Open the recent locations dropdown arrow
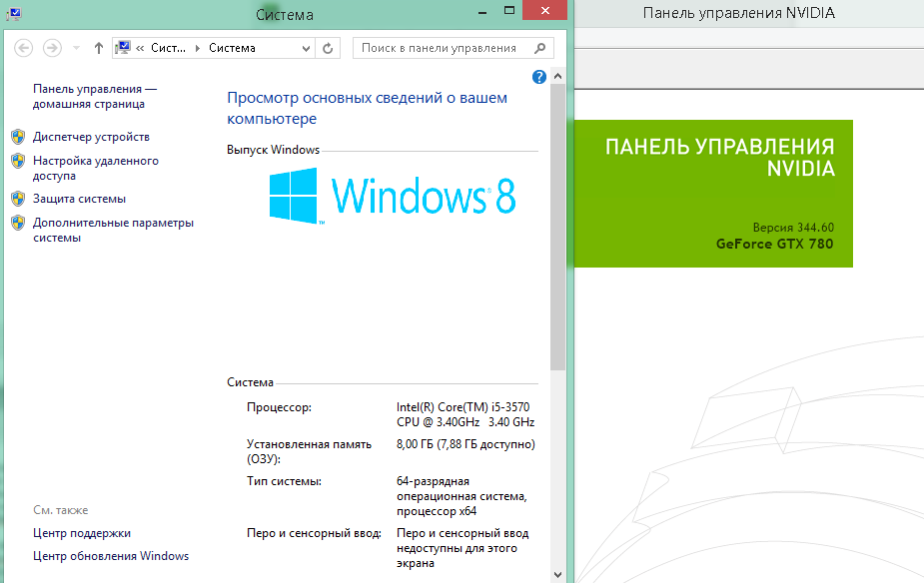This screenshot has width=924, height=583. coord(75,48)
